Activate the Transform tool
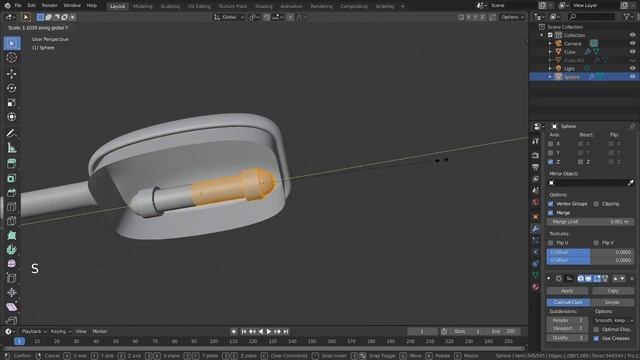This screenshot has height=360, width=640. [11, 117]
